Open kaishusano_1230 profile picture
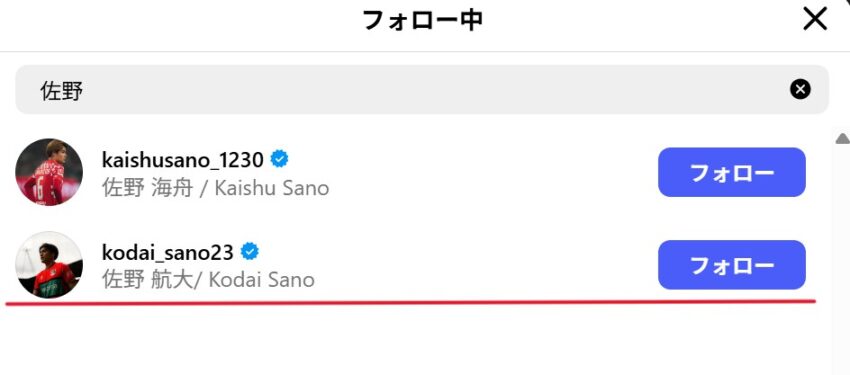This screenshot has width=850, height=375. [49, 172]
